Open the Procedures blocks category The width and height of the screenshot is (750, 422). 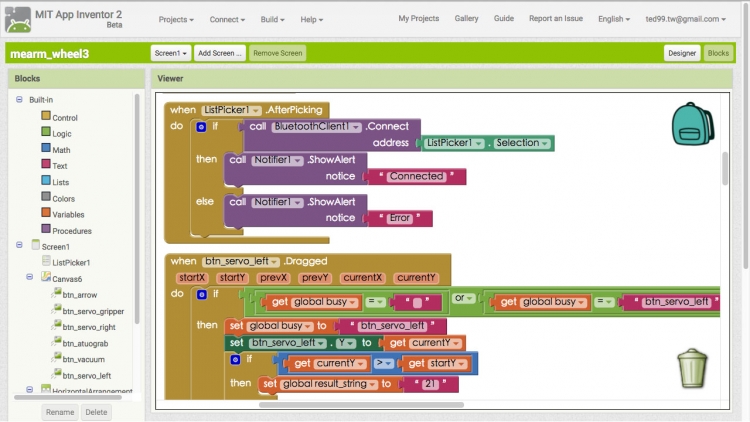point(71,230)
